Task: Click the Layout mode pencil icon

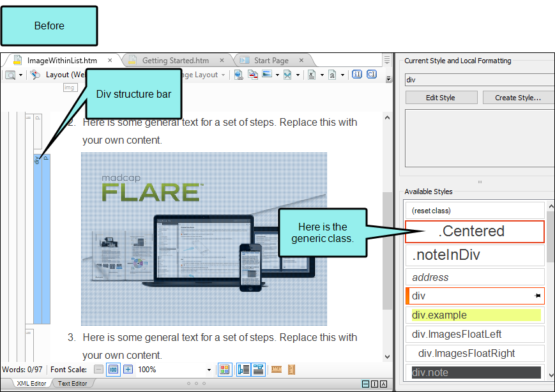Action: click(35, 75)
